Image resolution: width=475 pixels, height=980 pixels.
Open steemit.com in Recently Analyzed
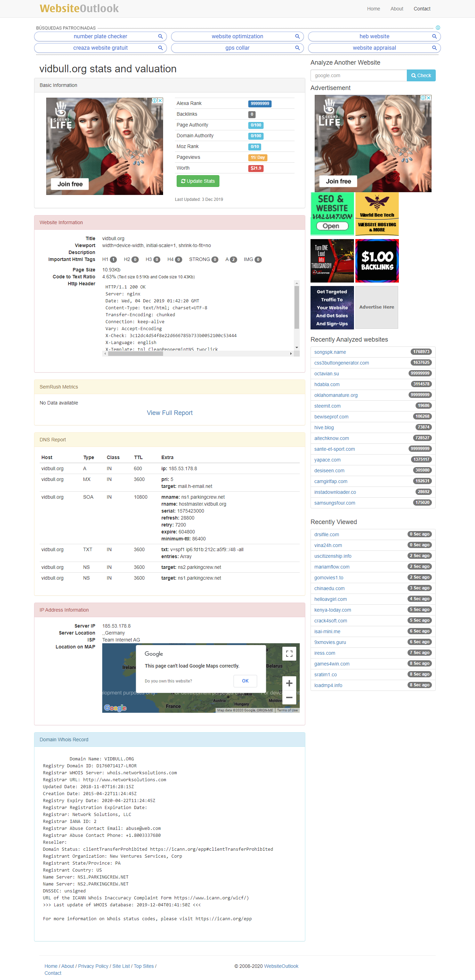point(327,406)
